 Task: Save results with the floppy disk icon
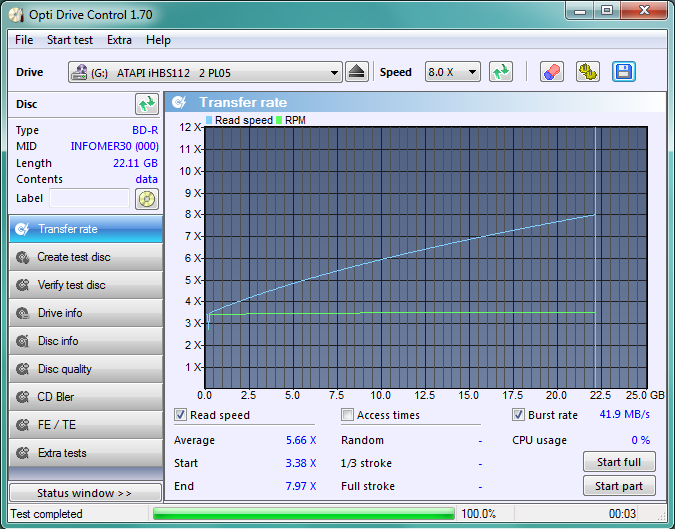624,72
